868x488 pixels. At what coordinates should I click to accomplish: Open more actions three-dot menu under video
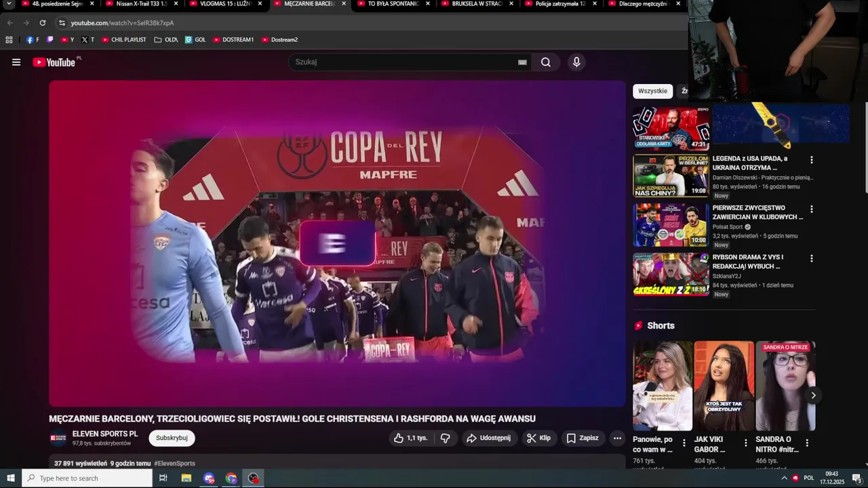point(617,438)
